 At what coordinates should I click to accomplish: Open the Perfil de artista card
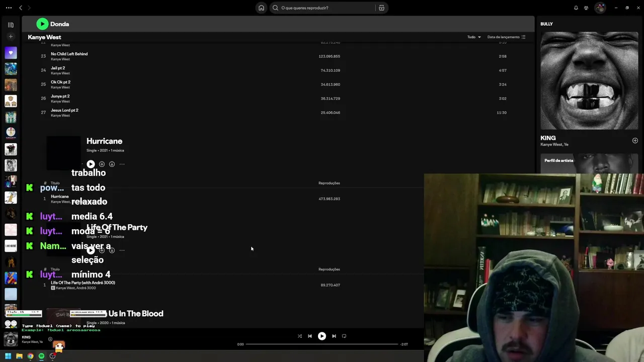589,164
